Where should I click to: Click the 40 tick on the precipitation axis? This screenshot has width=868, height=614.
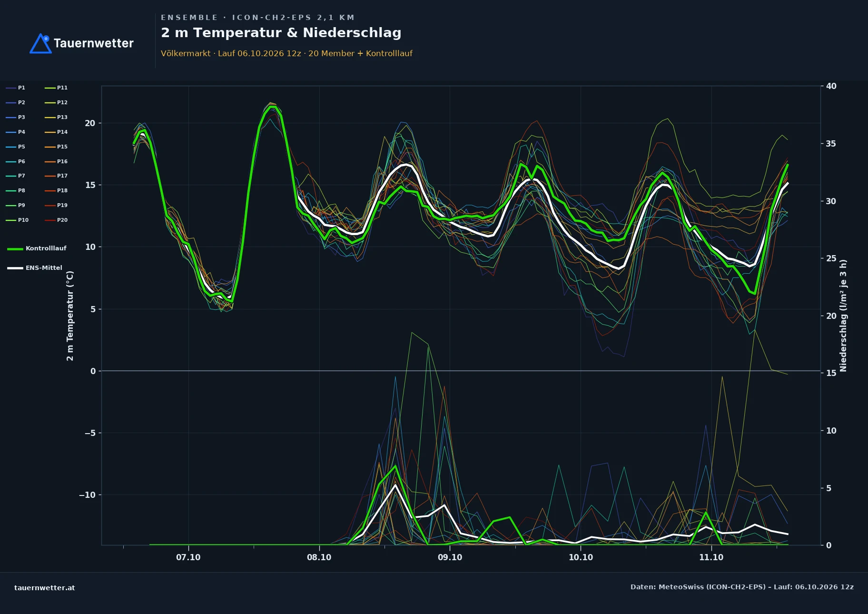tap(831, 86)
